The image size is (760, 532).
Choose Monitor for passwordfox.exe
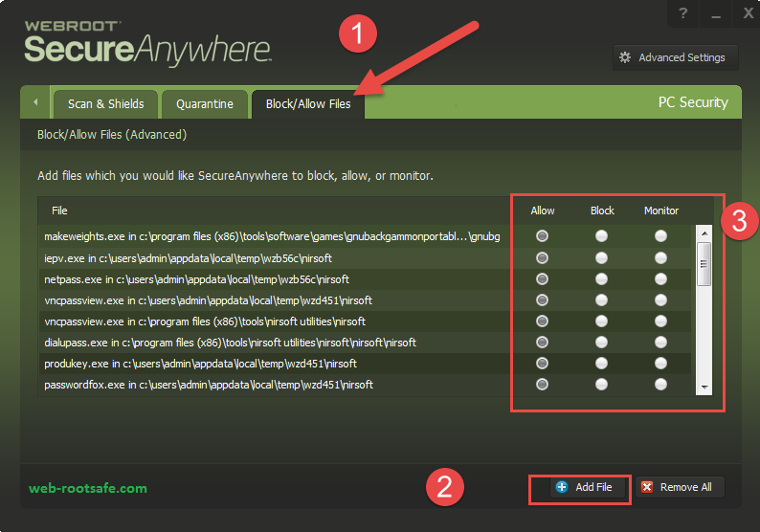pos(660,385)
